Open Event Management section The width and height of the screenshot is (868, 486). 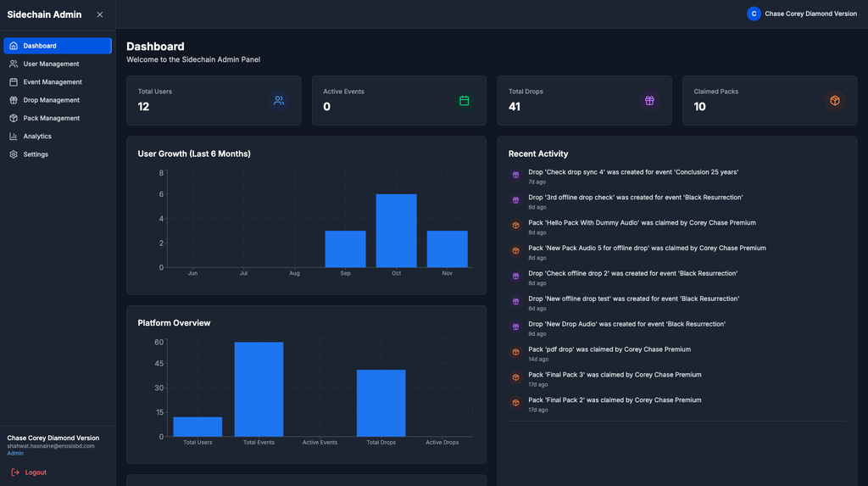point(58,82)
